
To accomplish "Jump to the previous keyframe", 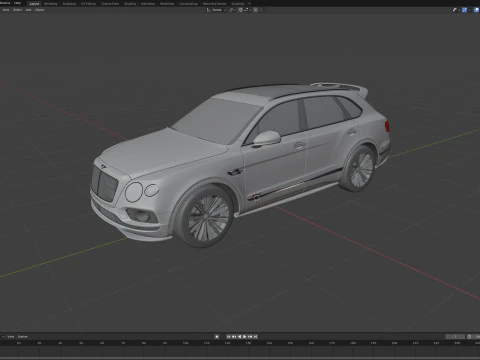I will (234, 337).
